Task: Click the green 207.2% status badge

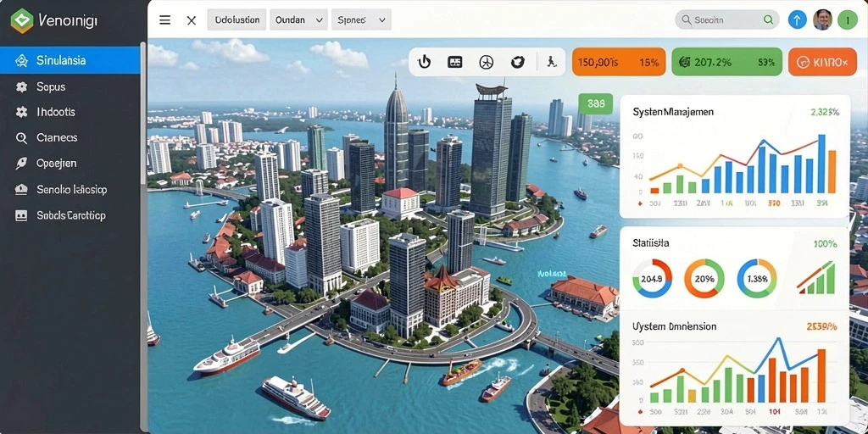Action: click(726, 61)
